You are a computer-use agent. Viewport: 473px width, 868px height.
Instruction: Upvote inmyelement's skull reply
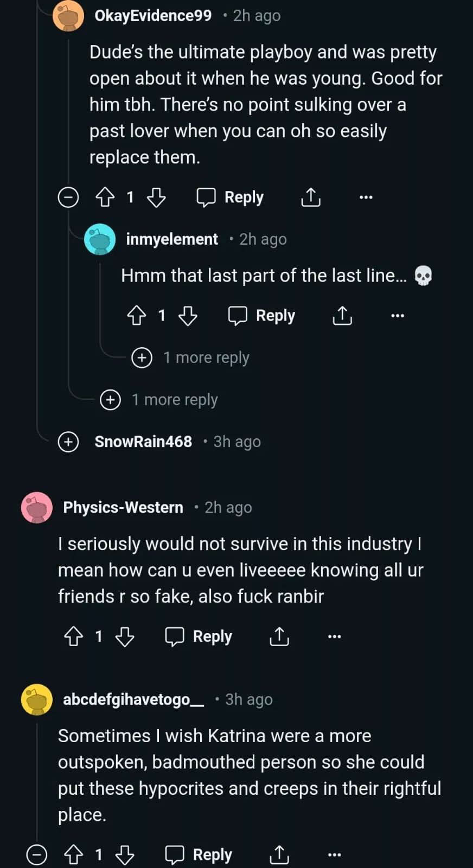point(136,316)
